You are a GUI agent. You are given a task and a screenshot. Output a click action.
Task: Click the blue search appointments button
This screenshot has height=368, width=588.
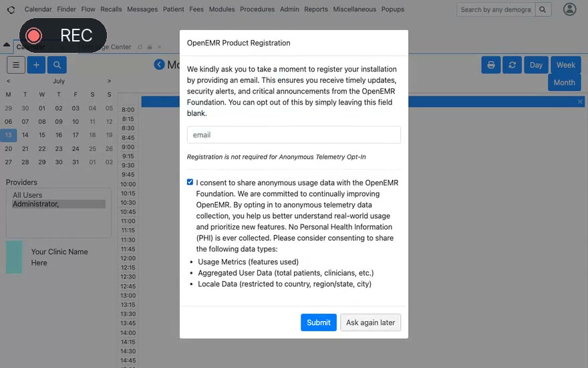click(x=57, y=65)
